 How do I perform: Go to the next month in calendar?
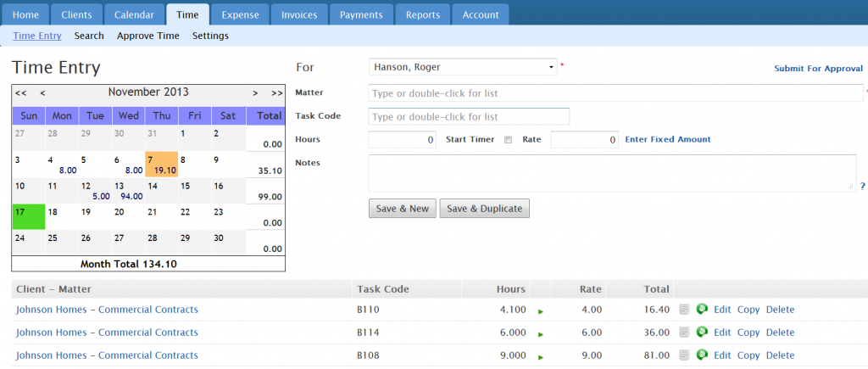point(255,92)
